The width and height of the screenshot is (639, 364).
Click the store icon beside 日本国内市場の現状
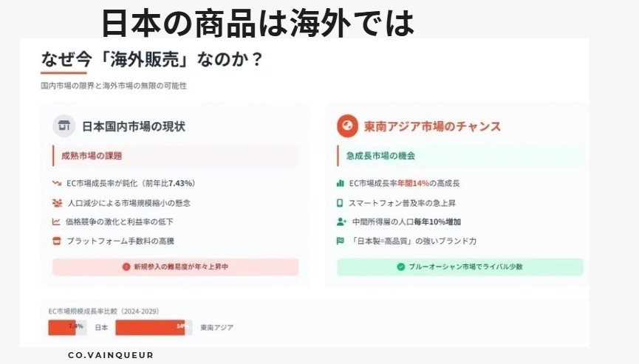(x=65, y=126)
